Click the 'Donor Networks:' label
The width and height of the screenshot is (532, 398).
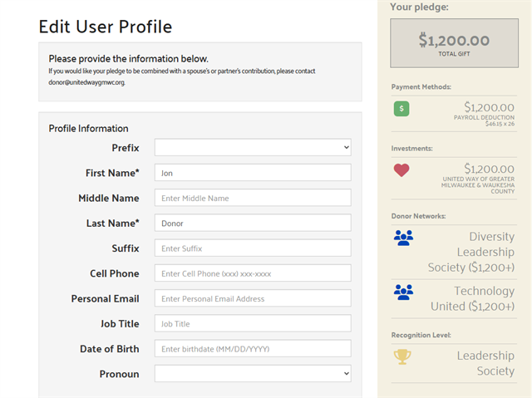coord(418,216)
